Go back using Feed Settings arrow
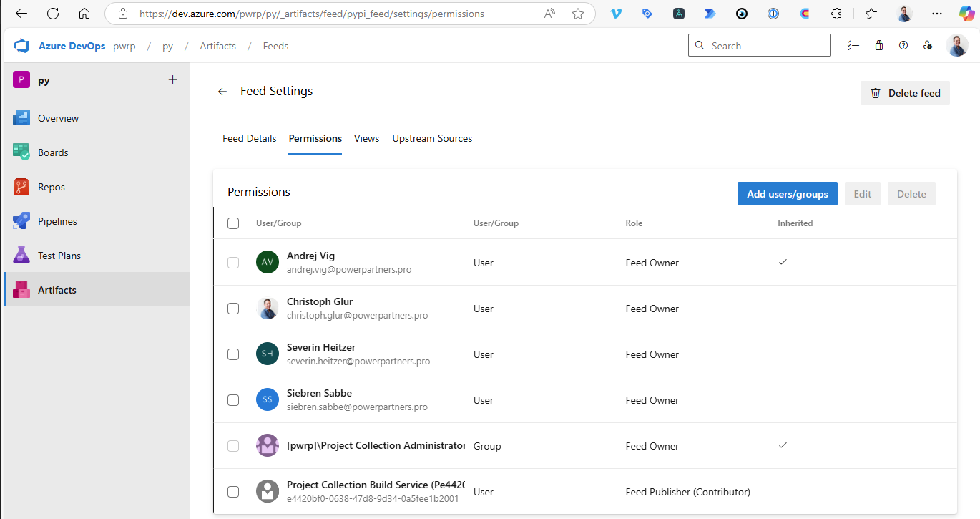This screenshot has height=519, width=980. tap(222, 92)
